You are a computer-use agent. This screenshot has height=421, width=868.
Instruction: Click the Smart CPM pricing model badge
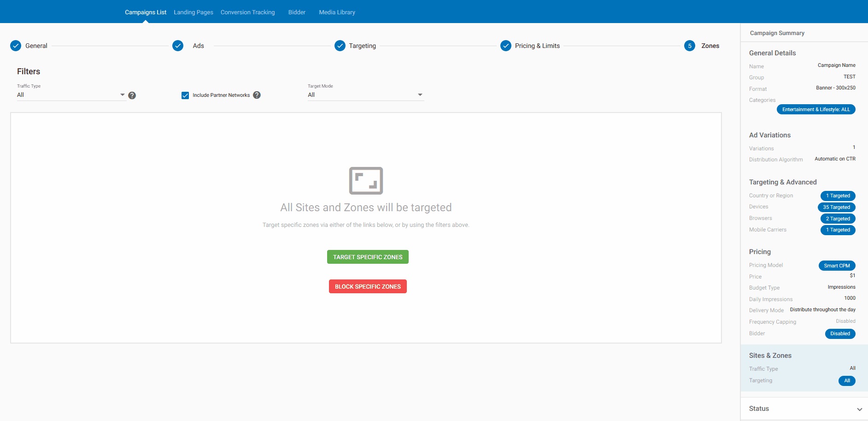[837, 266]
